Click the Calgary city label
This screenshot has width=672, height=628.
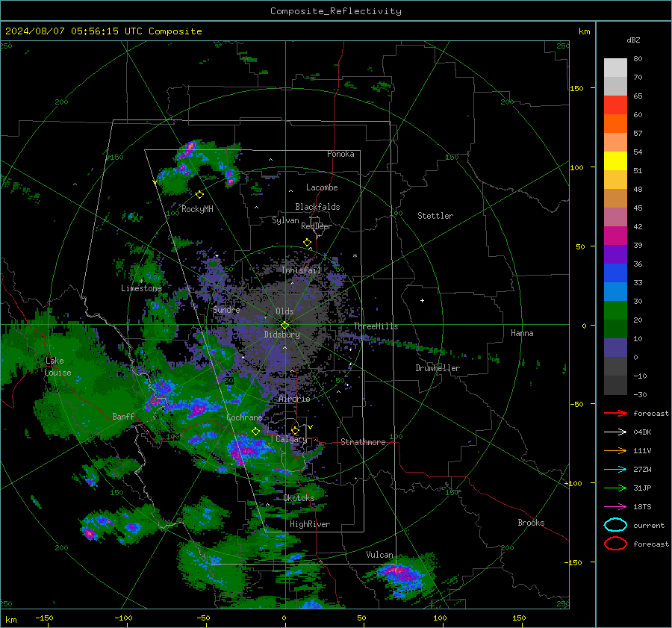click(291, 439)
